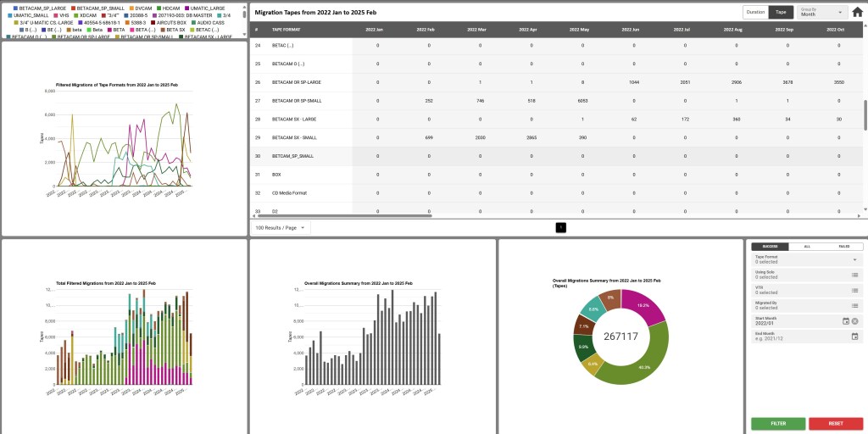Open the Using Solo selection list
The image size is (868, 434).
[x=854, y=275]
